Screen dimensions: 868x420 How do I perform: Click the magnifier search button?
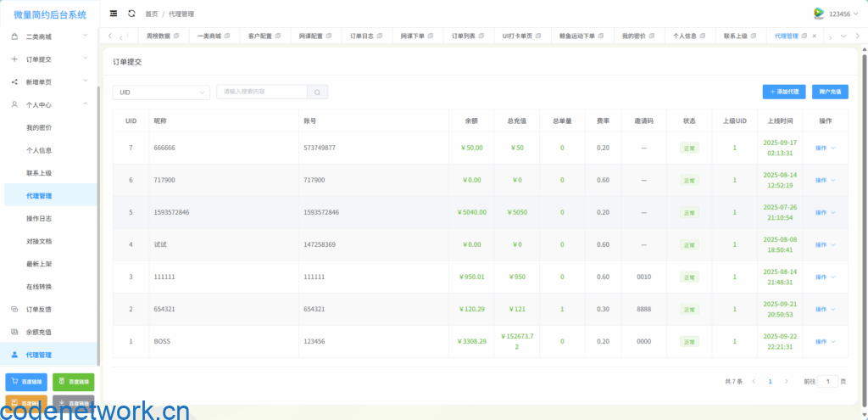click(317, 92)
